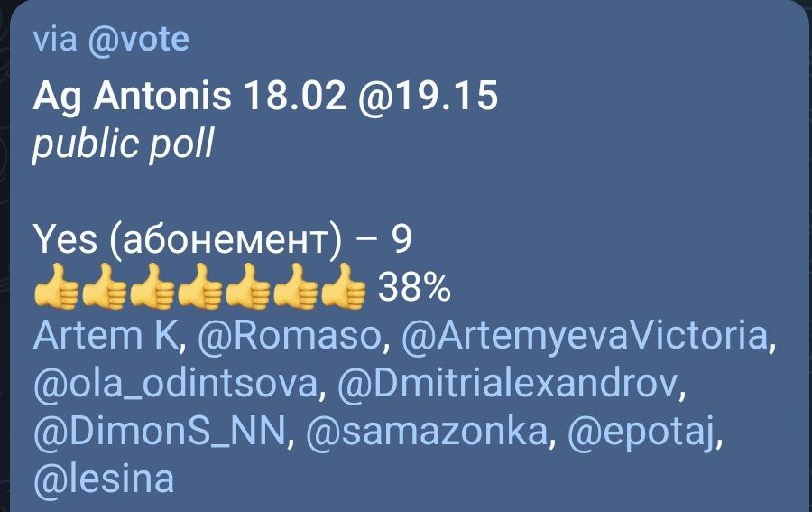Click the 38% vote percentage

point(413,289)
